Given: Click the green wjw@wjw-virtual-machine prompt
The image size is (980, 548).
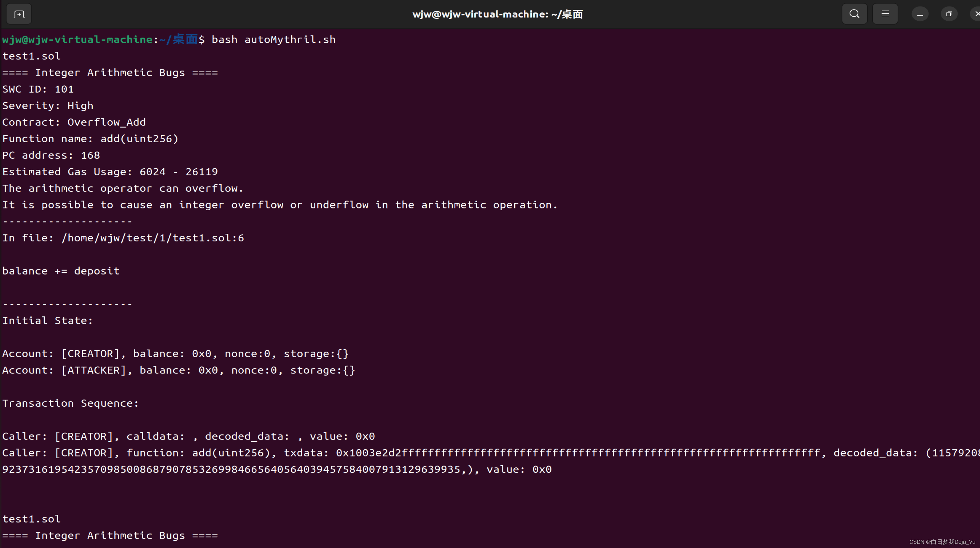Looking at the screenshot, I should point(77,40).
